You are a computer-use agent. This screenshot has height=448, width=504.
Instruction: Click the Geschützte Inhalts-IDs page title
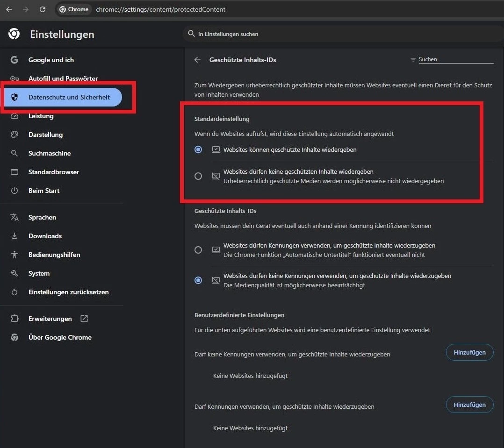tap(243, 60)
